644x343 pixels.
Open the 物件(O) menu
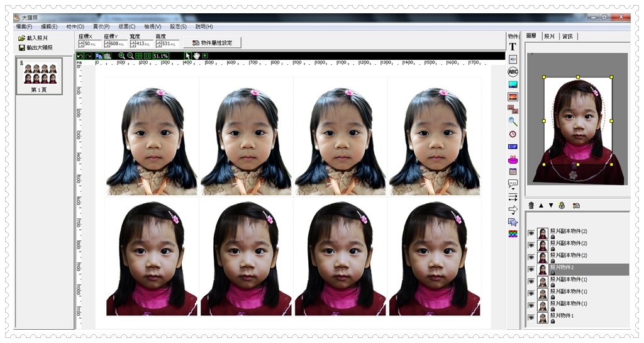[x=75, y=26]
